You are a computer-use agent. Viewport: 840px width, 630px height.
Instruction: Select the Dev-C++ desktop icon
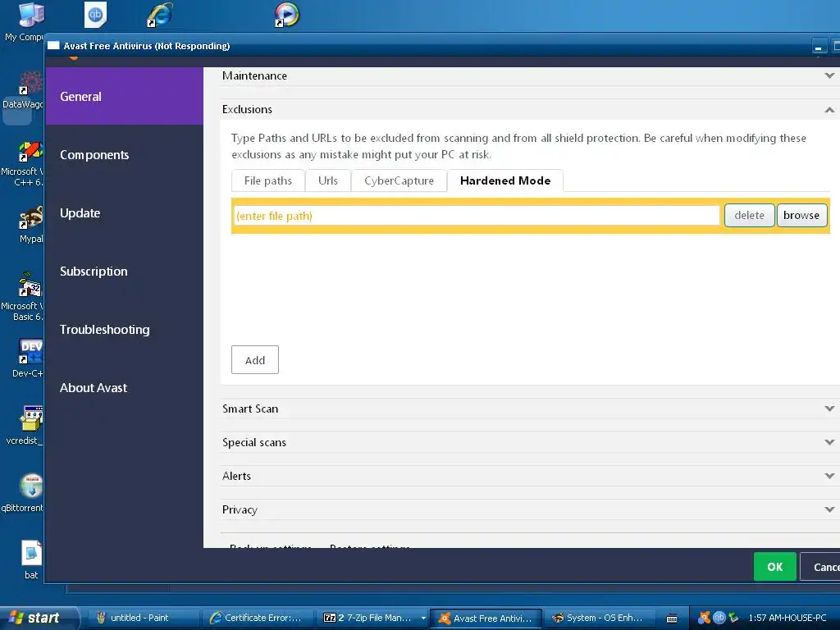click(x=29, y=358)
